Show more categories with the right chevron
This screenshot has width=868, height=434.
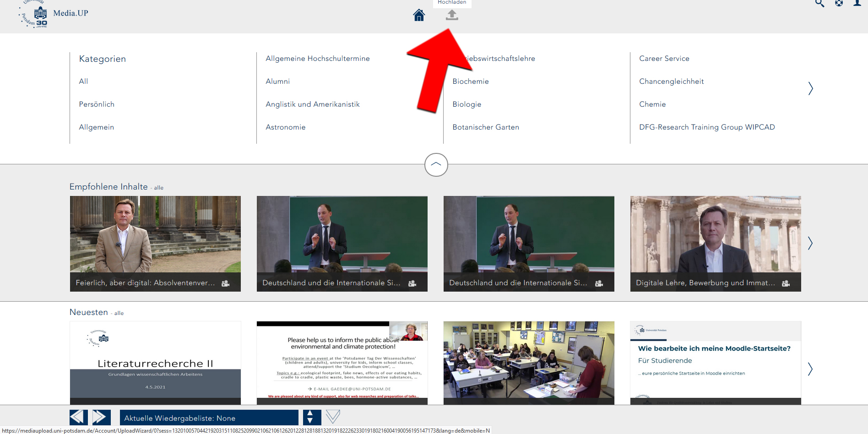pos(810,88)
